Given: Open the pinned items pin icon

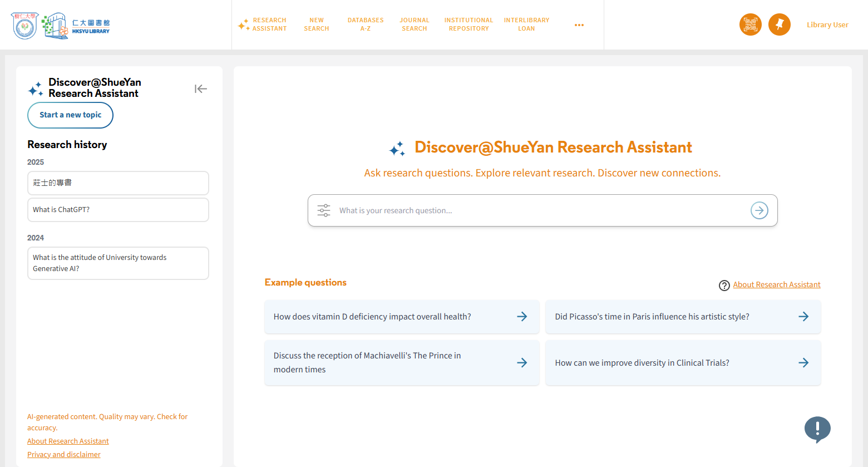Looking at the screenshot, I should [779, 24].
